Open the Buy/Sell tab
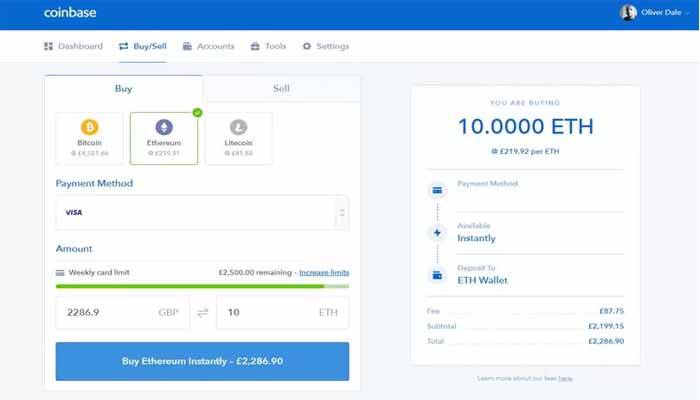The width and height of the screenshot is (700, 400). tap(143, 46)
